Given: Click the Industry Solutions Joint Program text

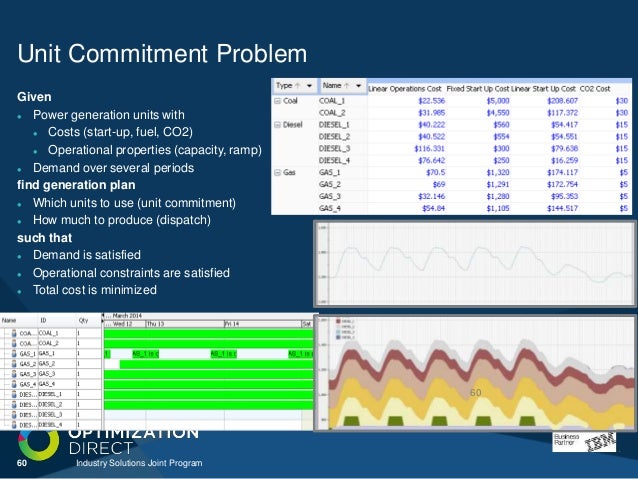Looking at the screenshot, I should pyautogui.click(x=139, y=463).
